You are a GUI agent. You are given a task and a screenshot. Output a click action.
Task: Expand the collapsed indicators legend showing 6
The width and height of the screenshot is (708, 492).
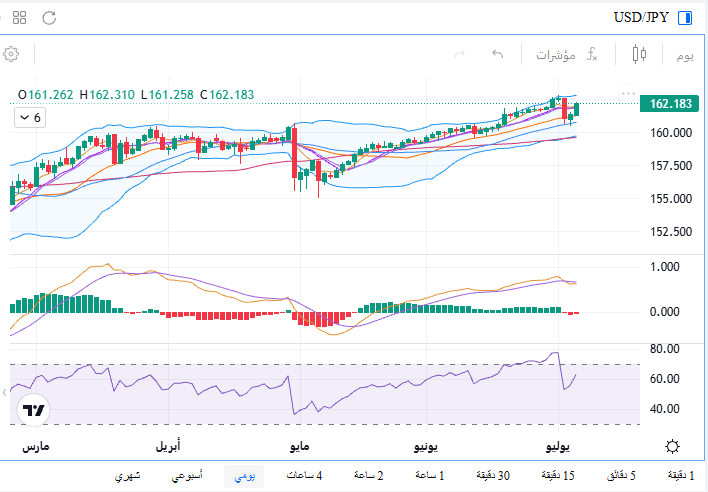tap(30, 118)
